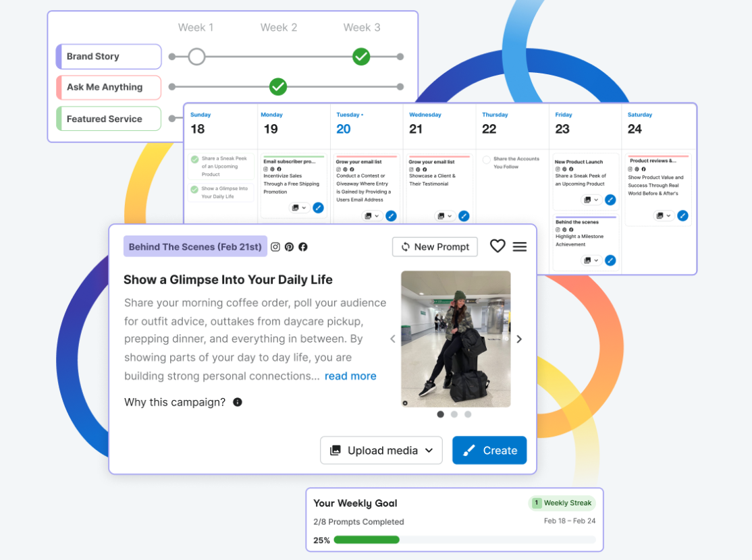Open the read more link
This screenshot has height=560, width=752.
tap(350, 376)
